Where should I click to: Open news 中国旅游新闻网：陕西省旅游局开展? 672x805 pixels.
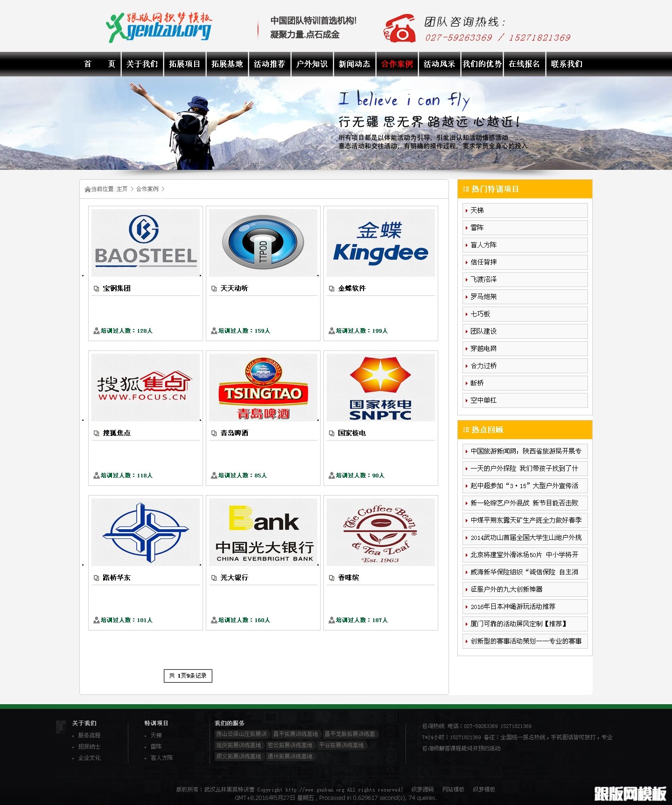click(x=525, y=451)
